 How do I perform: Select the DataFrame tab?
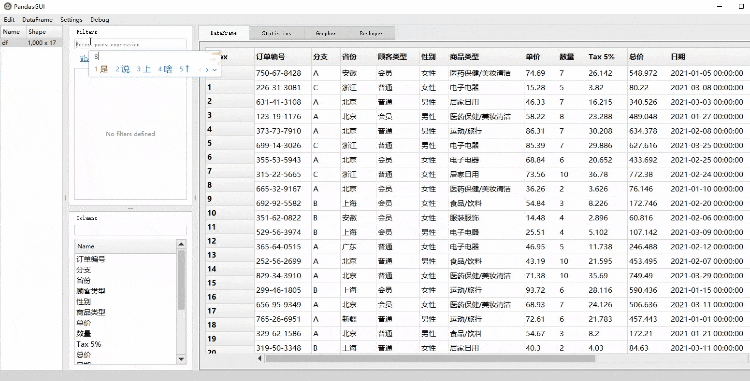pos(223,33)
